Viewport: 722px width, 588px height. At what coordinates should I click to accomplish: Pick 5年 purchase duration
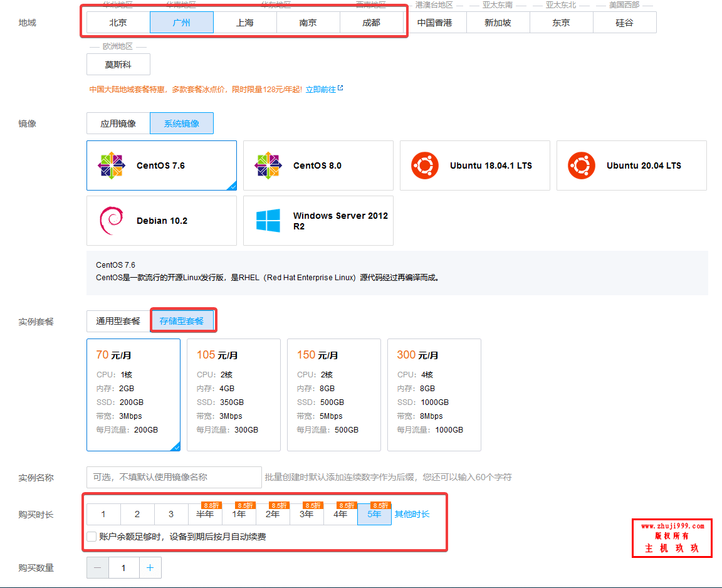coord(374,514)
